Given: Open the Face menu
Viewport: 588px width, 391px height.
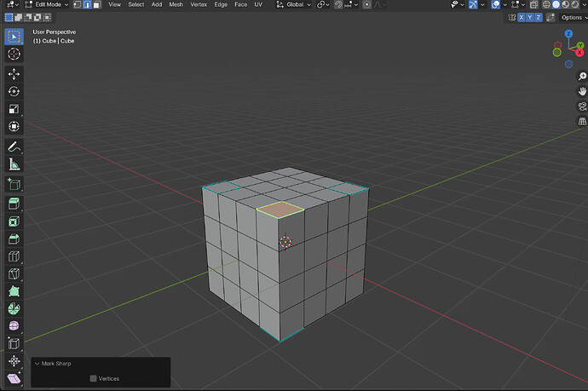Looking at the screenshot, I should [241, 4].
